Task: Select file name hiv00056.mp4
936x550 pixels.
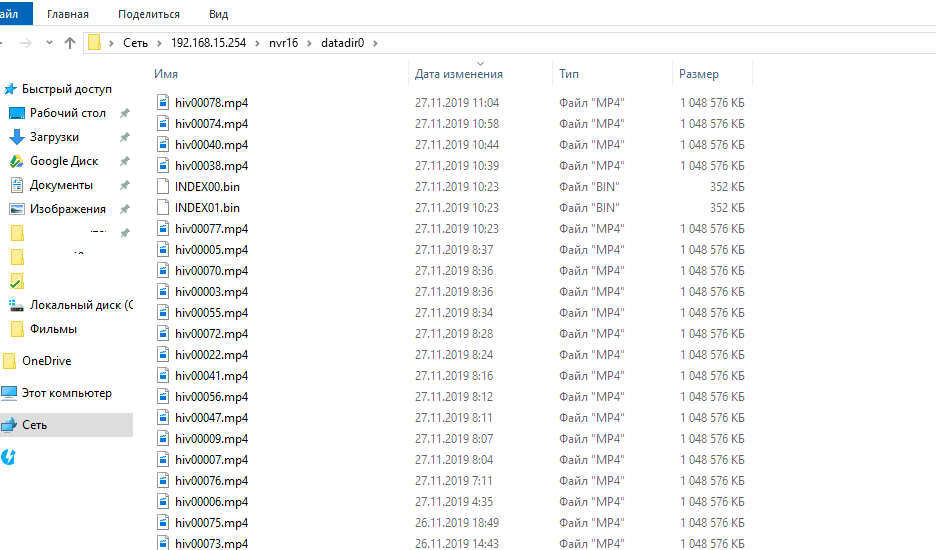Action: pos(211,397)
